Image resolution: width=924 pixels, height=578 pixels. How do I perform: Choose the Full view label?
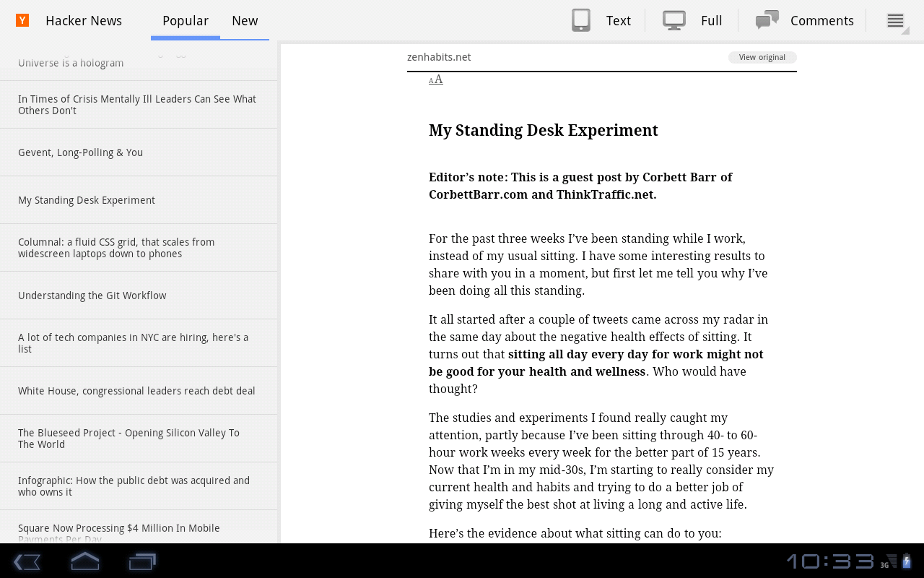(712, 21)
